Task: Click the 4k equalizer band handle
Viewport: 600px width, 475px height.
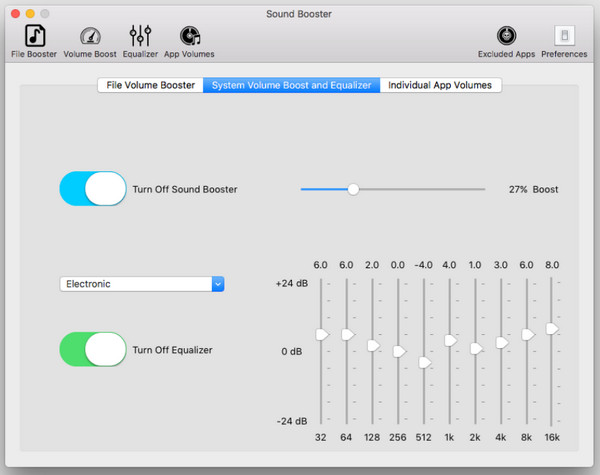Action: [x=502, y=342]
